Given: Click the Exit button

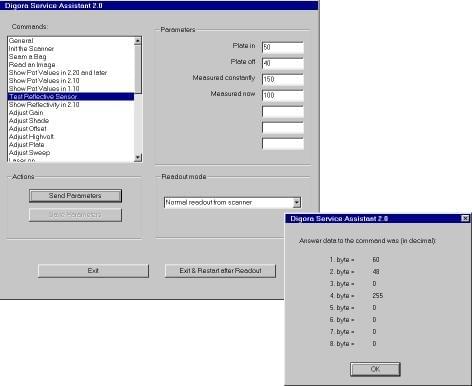Looking at the screenshot, I should [x=93, y=271].
